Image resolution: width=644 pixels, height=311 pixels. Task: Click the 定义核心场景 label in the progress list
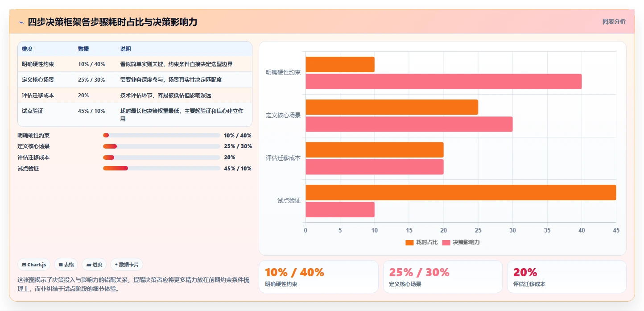click(x=33, y=146)
